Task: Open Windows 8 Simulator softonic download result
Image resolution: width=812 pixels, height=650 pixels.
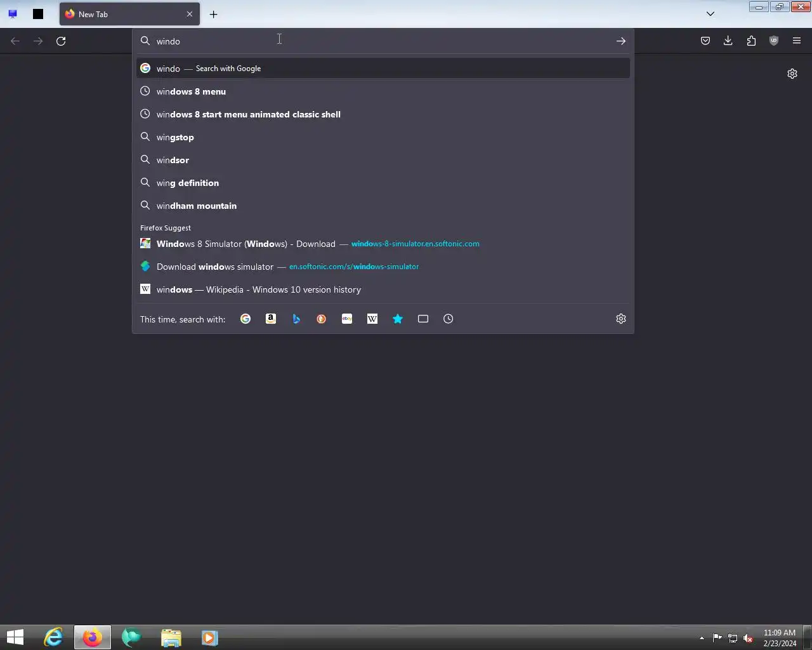Action: pos(383,244)
